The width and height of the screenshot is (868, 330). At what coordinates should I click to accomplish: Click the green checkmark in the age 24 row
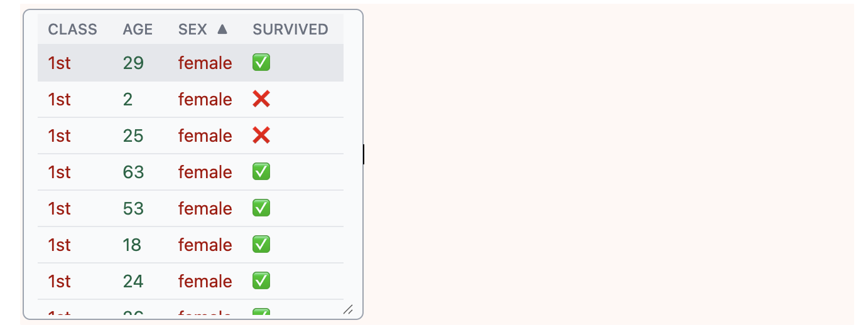(x=261, y=281)
